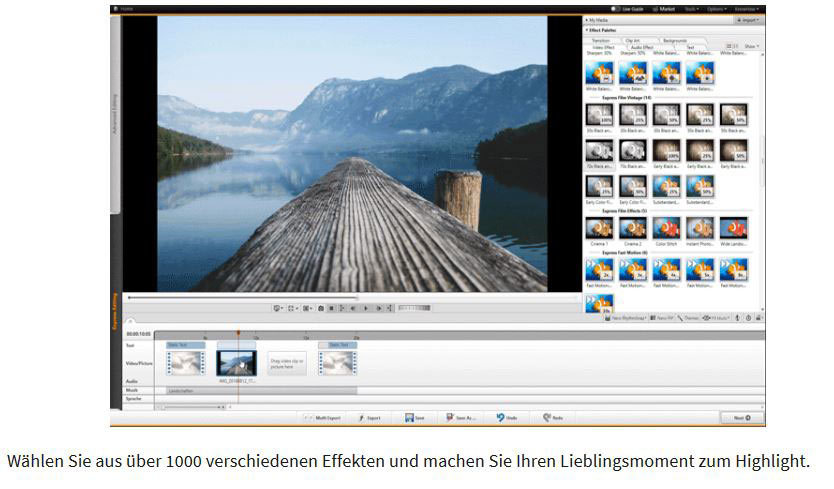The height and width of the screenshot is (489, 834).
Task: Expand the My Media section
Action: 597,20
